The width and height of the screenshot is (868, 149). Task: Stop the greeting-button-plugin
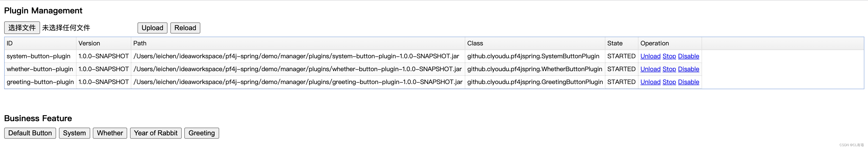pos(669,82)
